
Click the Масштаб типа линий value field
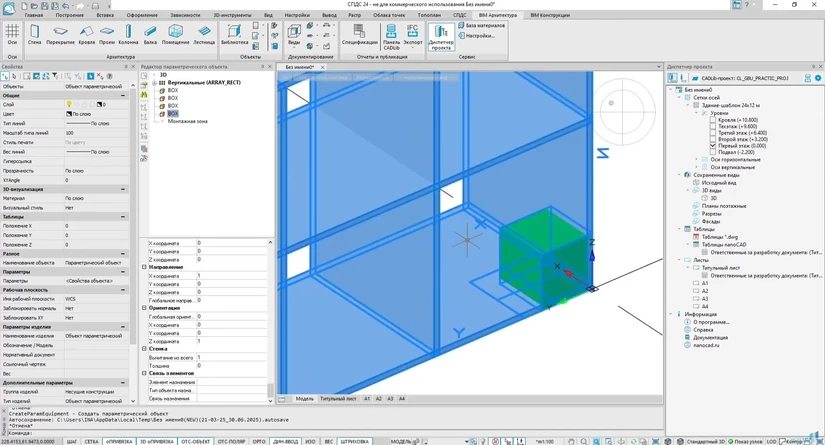click(x=97, y=133)
